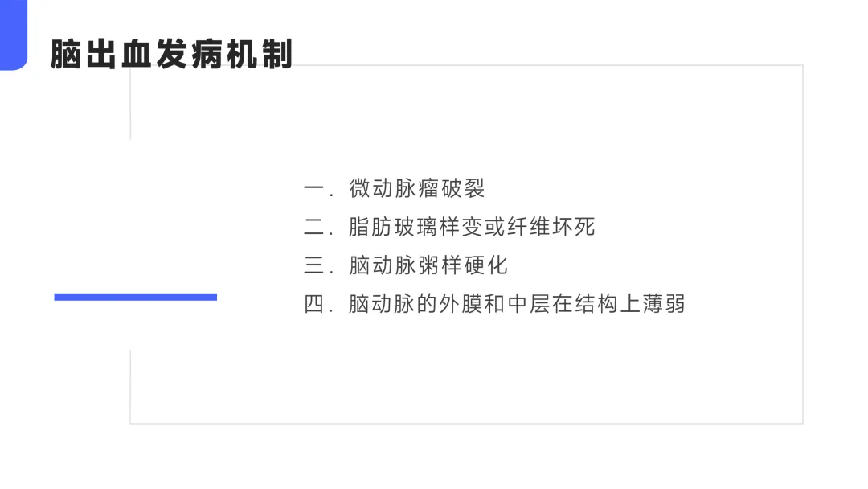Click the words 纤维坏死 in line two
The height and width of the screenshot is (489, 868).
pyautogui.click(x=551, y=227)
